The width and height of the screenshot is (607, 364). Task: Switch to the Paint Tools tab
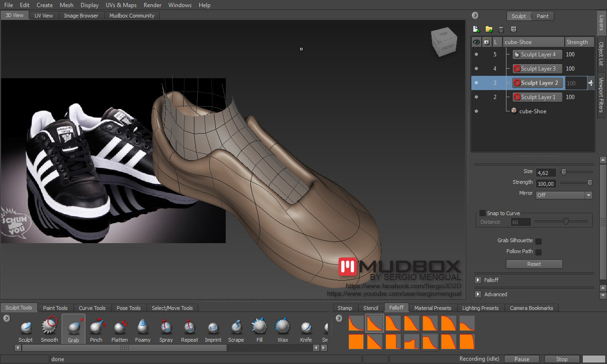click(x=55, y=308)
